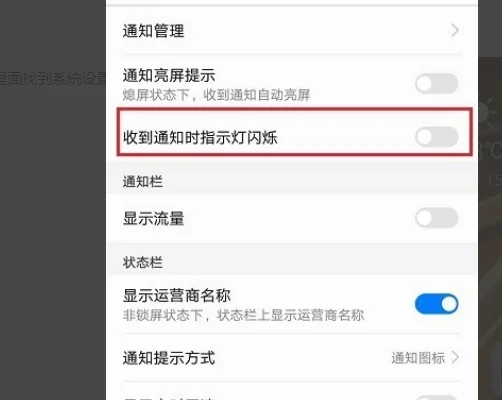Enable the 显示流量 switch
The width and height of the screenshot is (502, 400).
pos(437,218)
